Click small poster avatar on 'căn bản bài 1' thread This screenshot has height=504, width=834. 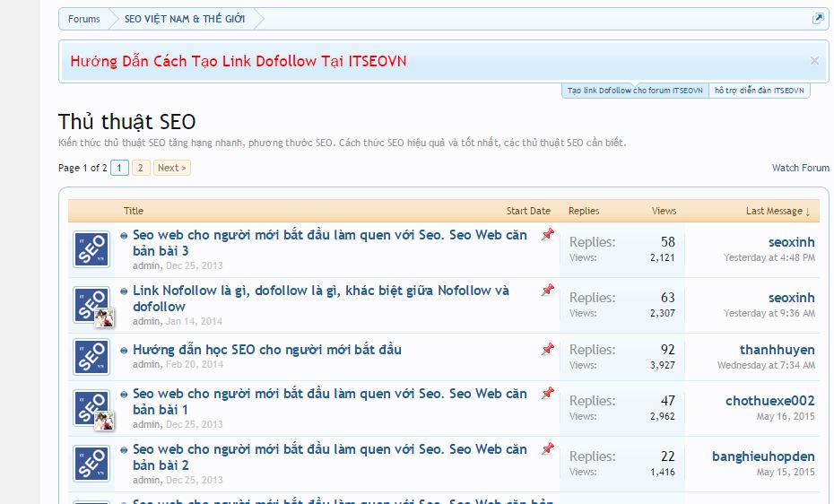pos(104,421)
